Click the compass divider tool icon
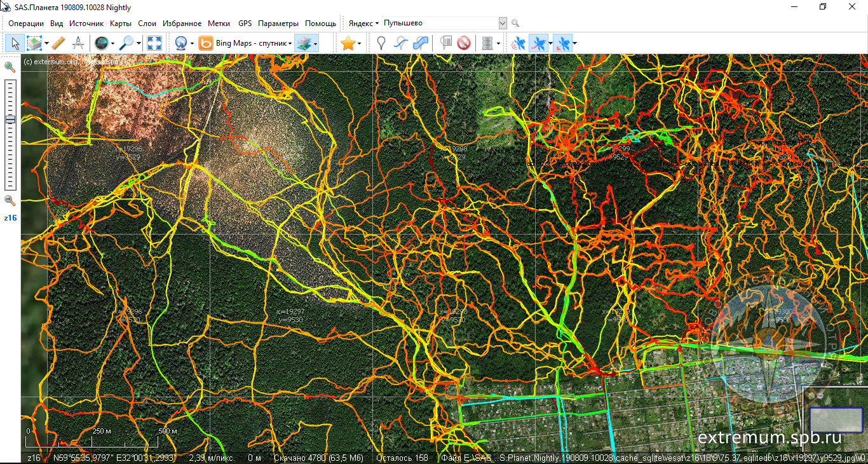 tap(78, 43)
